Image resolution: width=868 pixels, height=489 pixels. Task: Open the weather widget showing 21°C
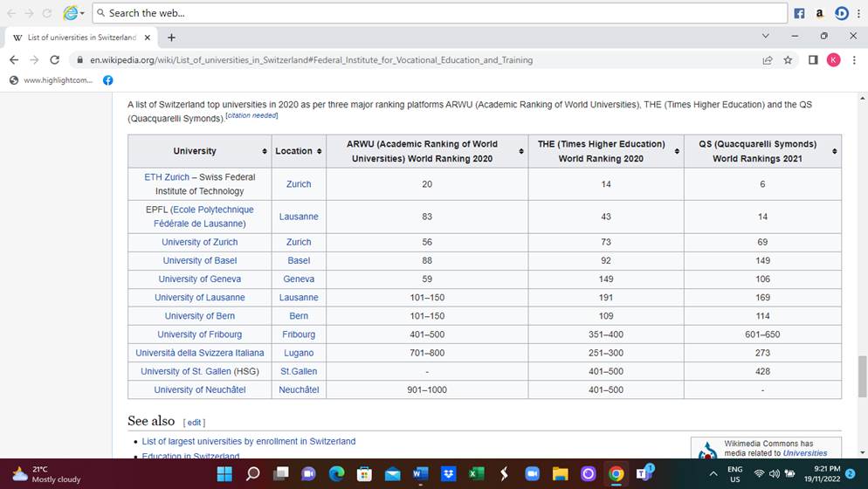46,474
